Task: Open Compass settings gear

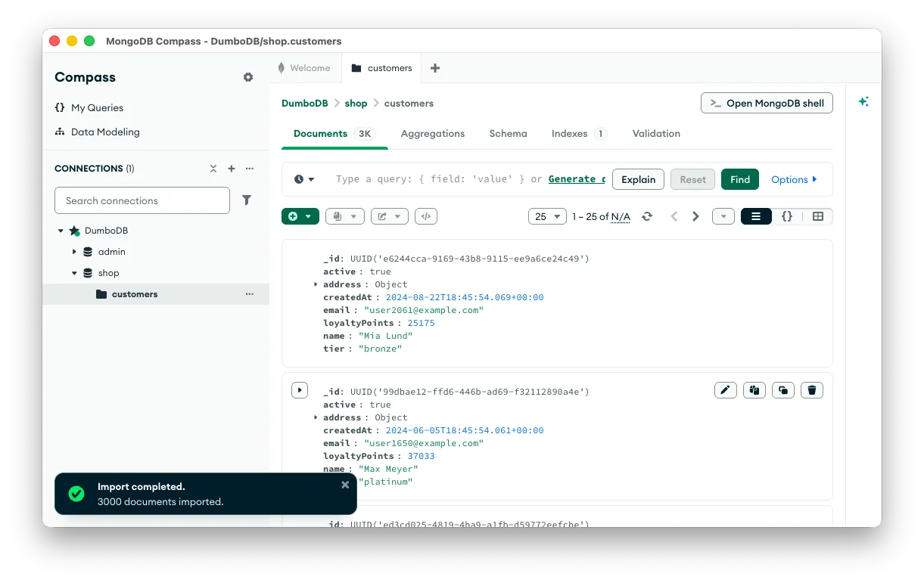Action: click(248, 77)
